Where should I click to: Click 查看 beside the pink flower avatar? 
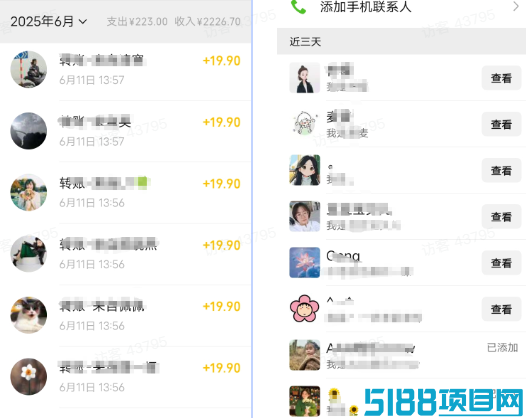pos(501,309)
